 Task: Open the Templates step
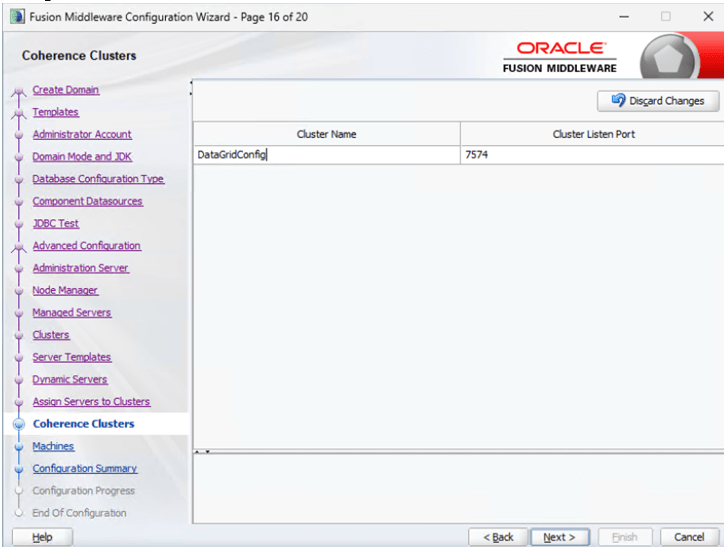(55, 112)
